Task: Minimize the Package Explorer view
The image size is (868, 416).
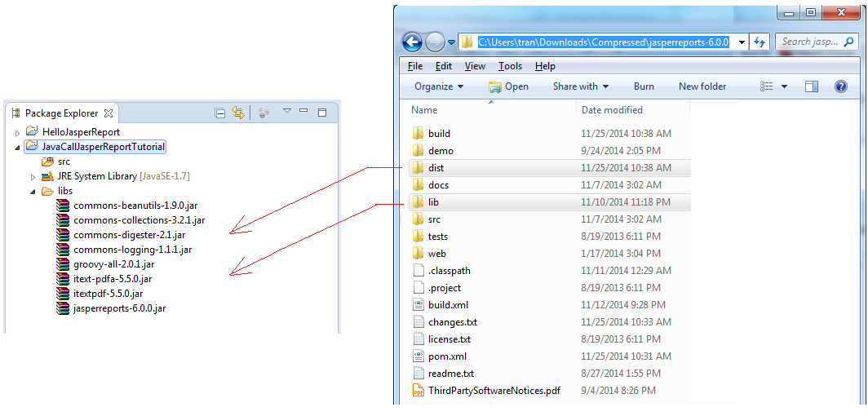Action: (x=303, y=111)
